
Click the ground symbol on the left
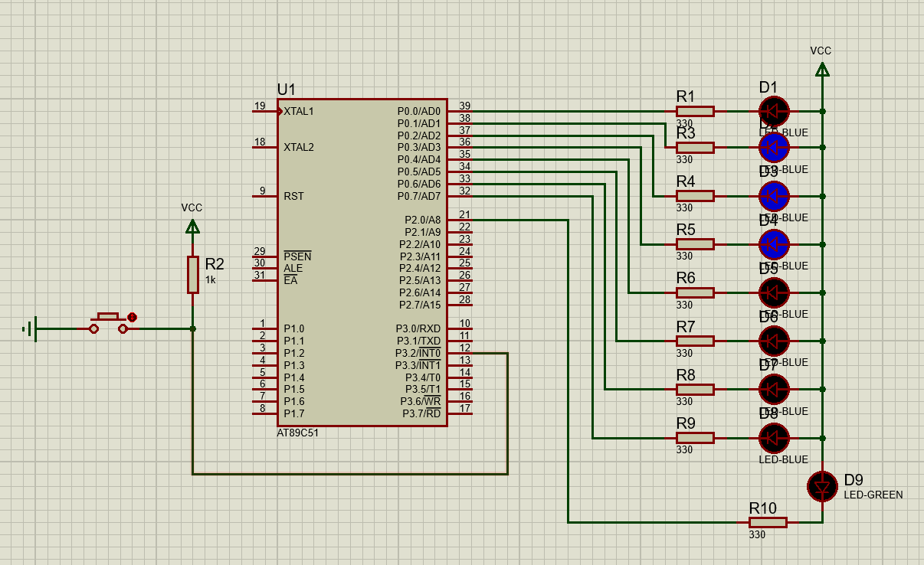tap(29, 329)
